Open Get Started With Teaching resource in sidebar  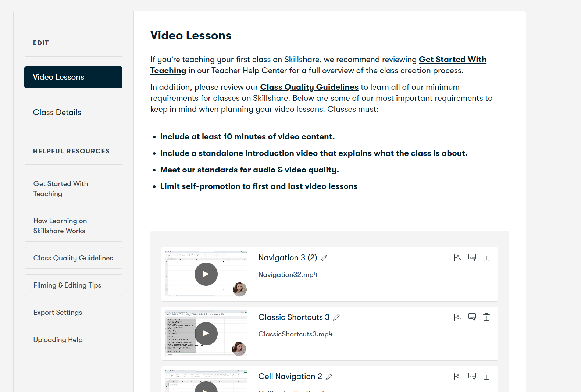(x=73, y=189)
